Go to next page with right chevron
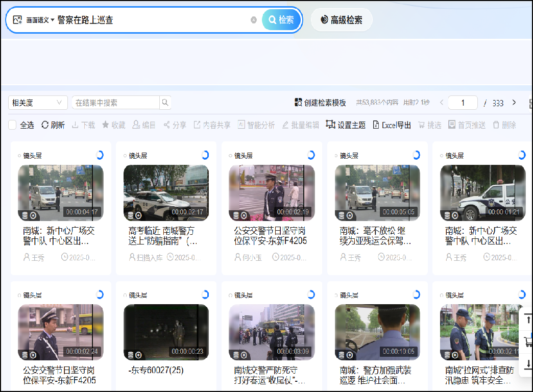 (514, 102)
